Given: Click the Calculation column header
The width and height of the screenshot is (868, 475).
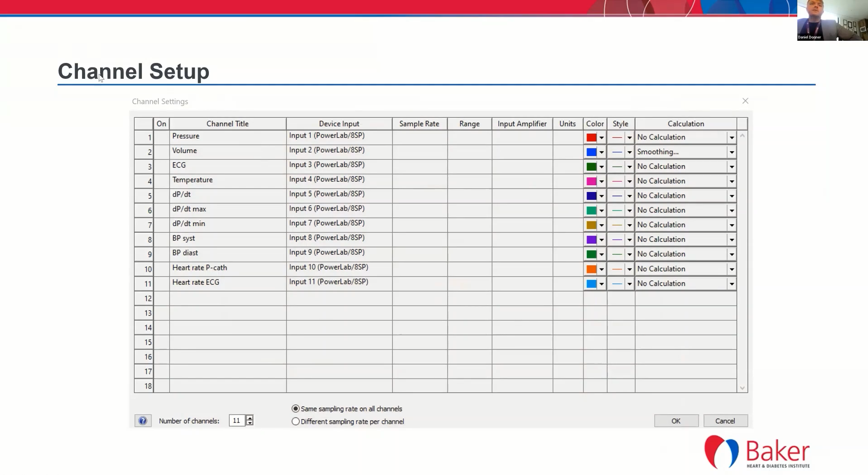Looking at the screenshot, I should (x=685, y=124).
